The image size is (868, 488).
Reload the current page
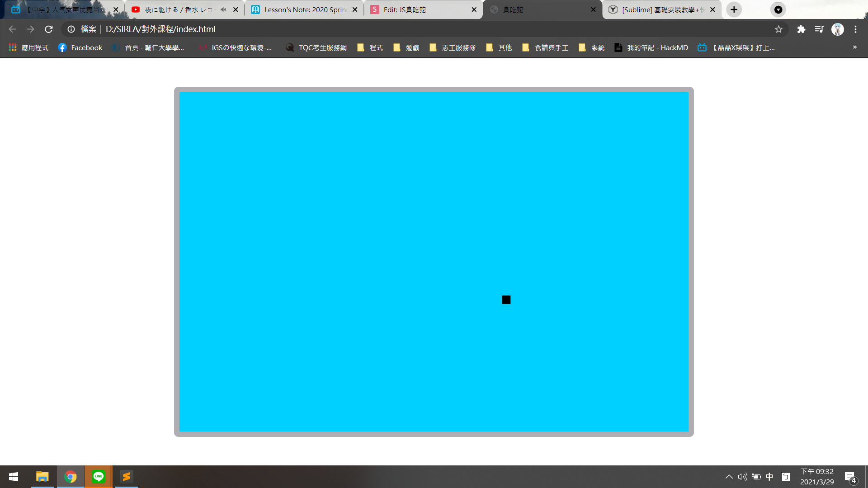(x=49, y=29)
